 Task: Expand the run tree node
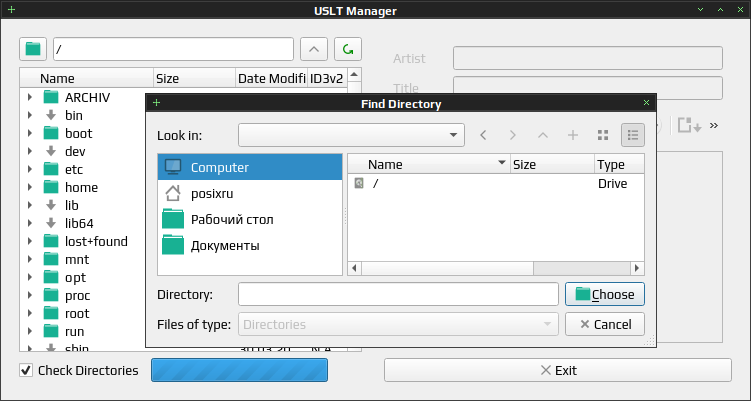pyautogui.click(x=30, y=332)
